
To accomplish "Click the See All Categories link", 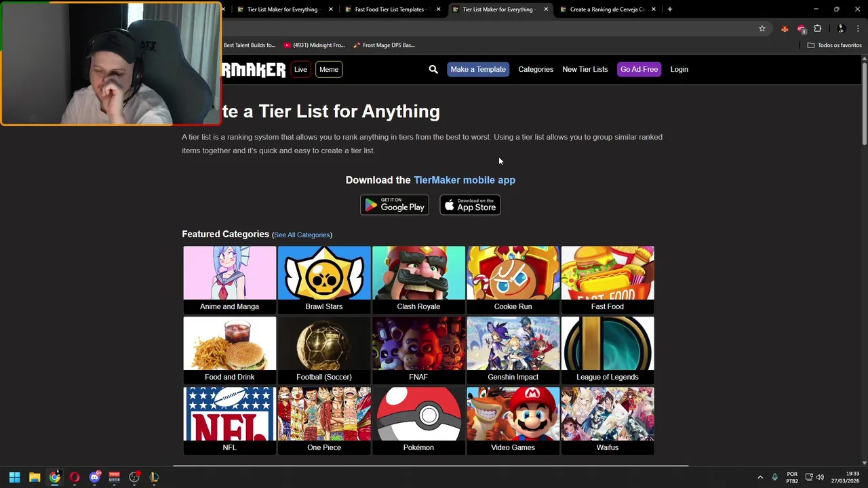I will click(302, 235).
